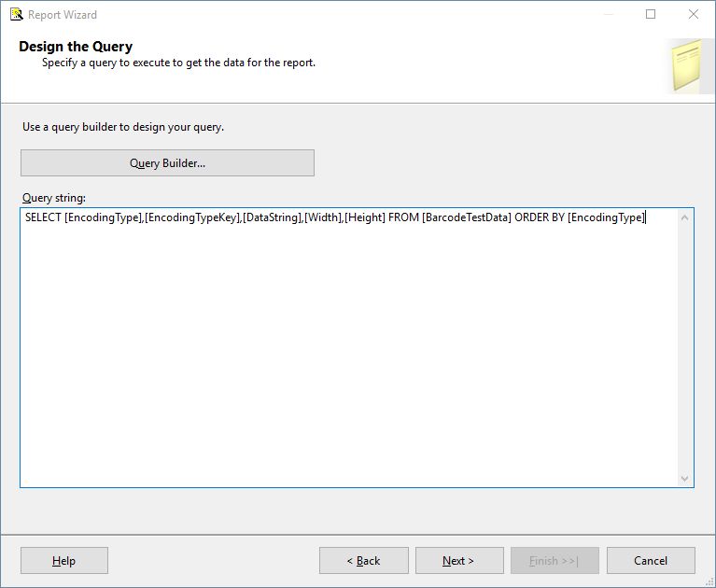Image resolution: width=716 pixels, height=588 pixels.
Task: Proceed with the Next > button
Action: pyautogui.click(x=458, y=561)
